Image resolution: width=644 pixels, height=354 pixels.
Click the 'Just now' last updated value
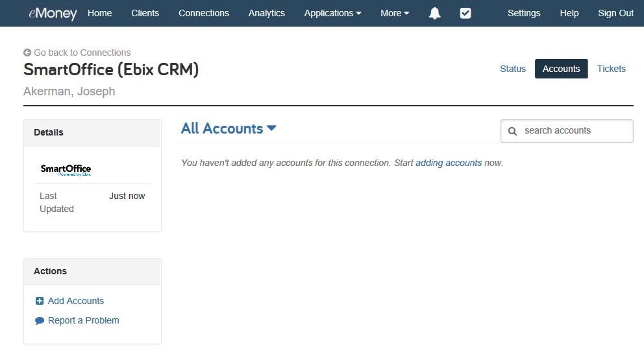click(127, 196)
